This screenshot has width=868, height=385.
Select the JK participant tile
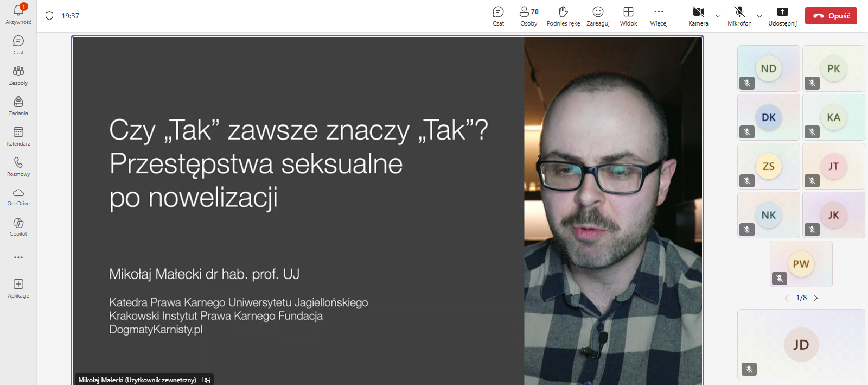pos(833,215)
